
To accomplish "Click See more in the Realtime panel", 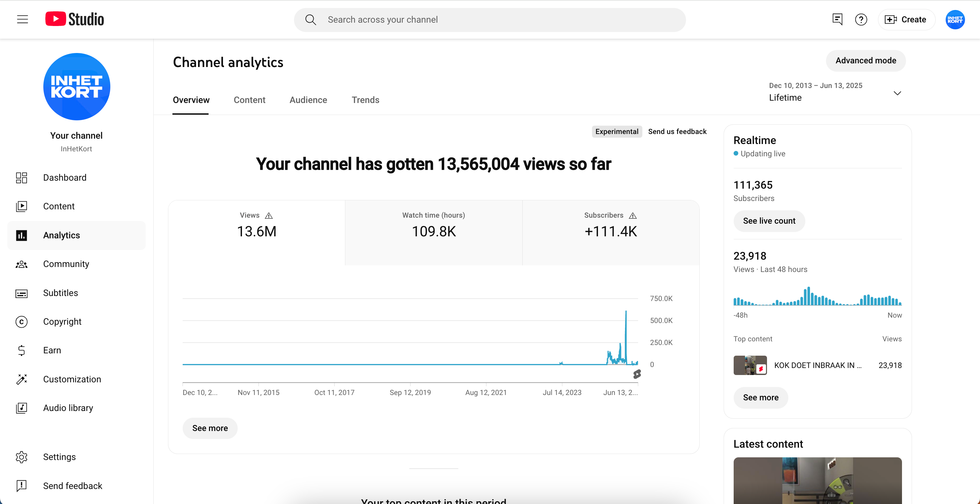I will (x=761, y=398).
